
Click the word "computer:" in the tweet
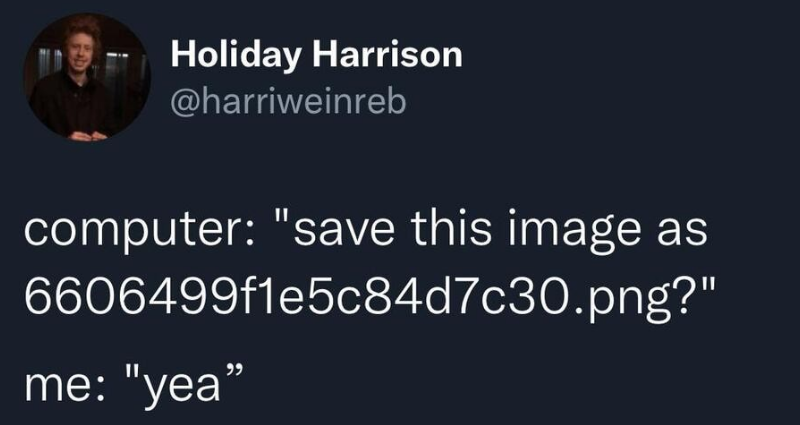click(138, 232)
